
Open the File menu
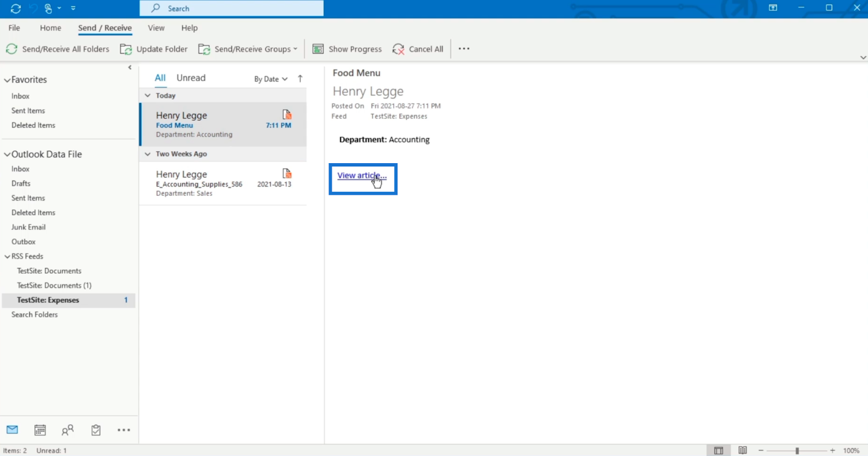[14, 28]
